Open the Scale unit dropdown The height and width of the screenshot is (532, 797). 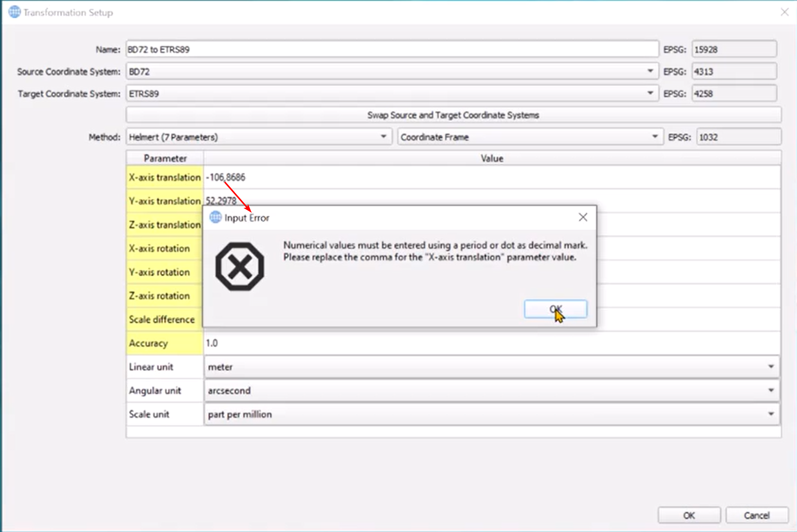(770, 414)
